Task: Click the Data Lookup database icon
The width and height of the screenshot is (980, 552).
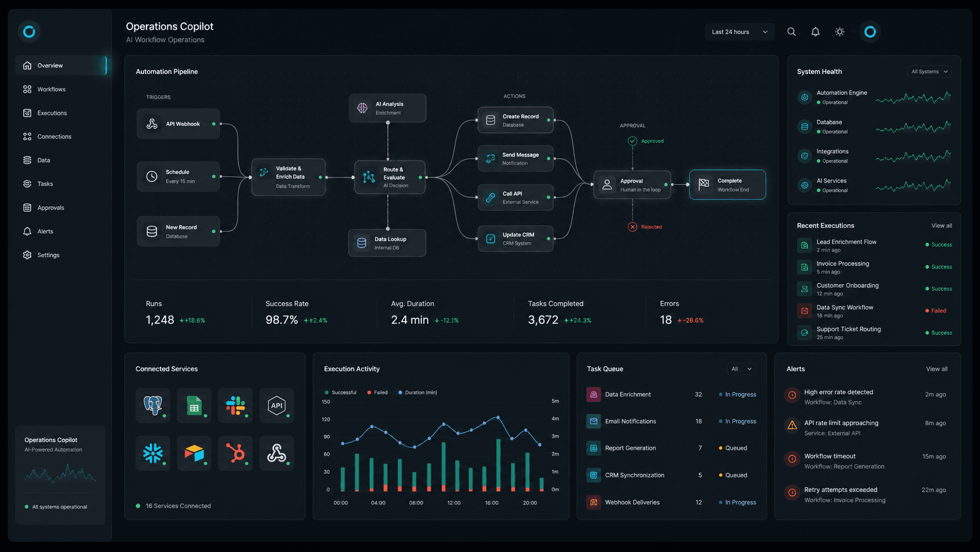Action: 362,243
